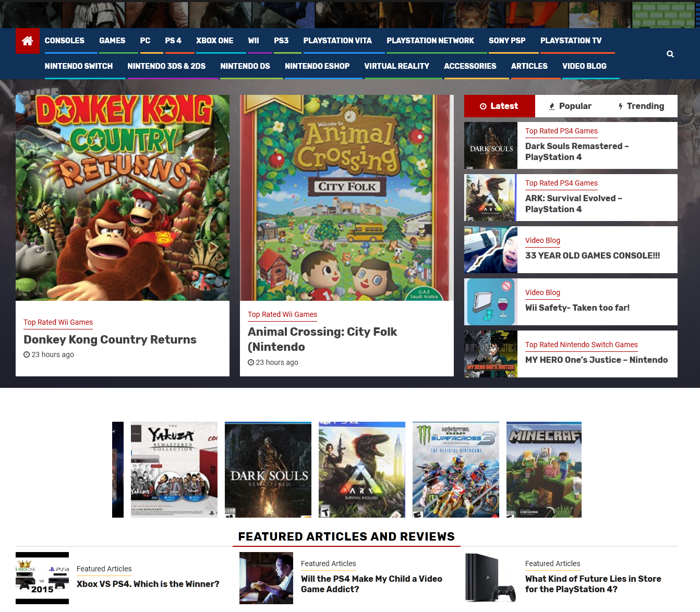Open the PS3 category
Viewport: 700px width, 612px height.
point(281,41)
